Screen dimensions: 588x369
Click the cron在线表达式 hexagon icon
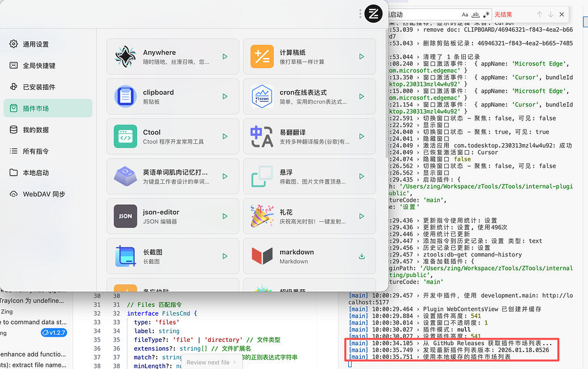coord(262,97)
